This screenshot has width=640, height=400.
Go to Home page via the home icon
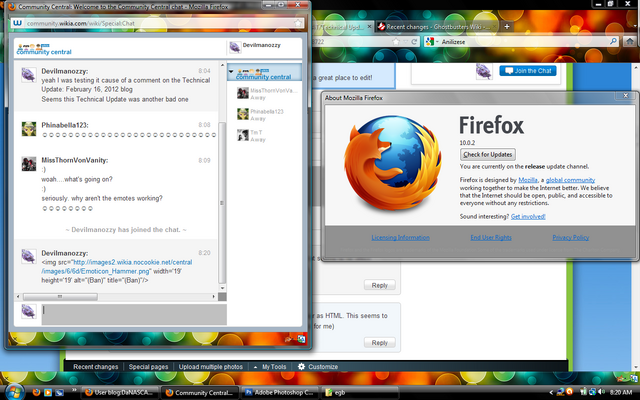pos(630,41)
